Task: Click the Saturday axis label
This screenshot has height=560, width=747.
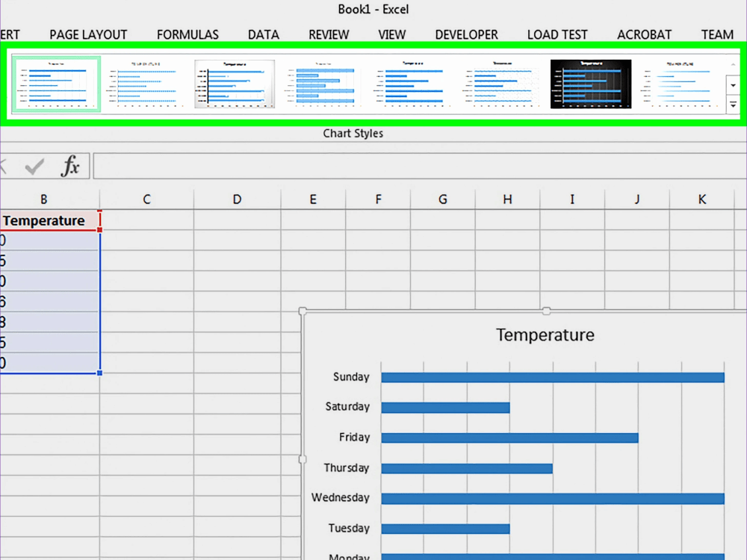Action: pos(347,407)
